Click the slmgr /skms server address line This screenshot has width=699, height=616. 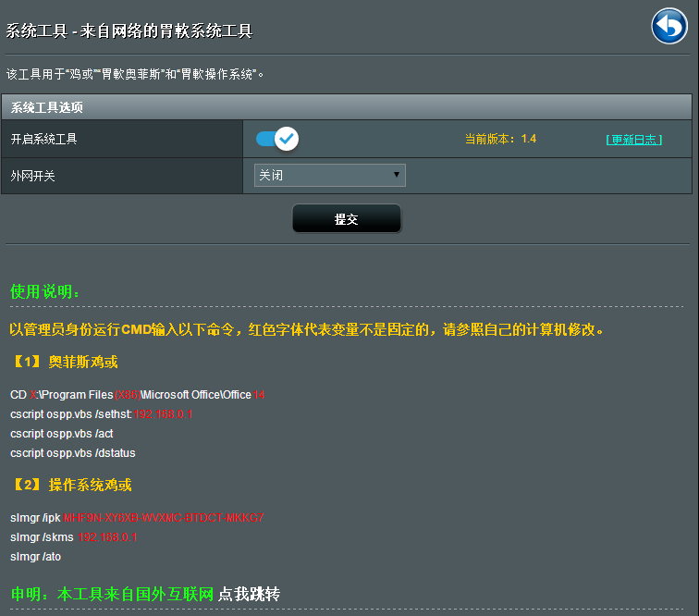pos(73,537)
